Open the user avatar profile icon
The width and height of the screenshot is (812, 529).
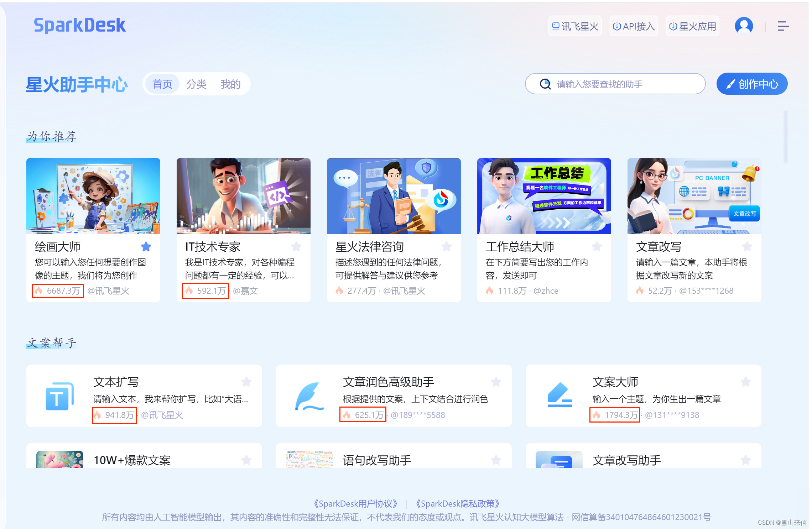tap(744, 26)
